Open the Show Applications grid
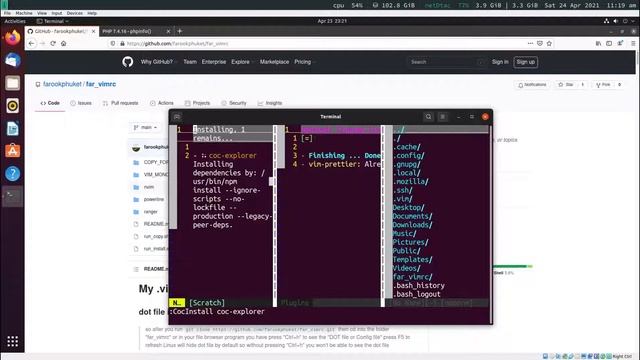Screen dimensions: 640x360 click(12, 341)
